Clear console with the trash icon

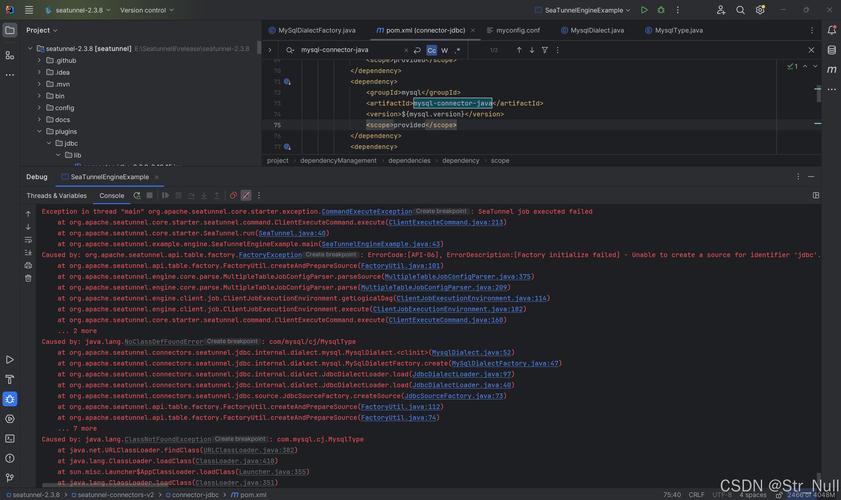click(x=28, y=278)
